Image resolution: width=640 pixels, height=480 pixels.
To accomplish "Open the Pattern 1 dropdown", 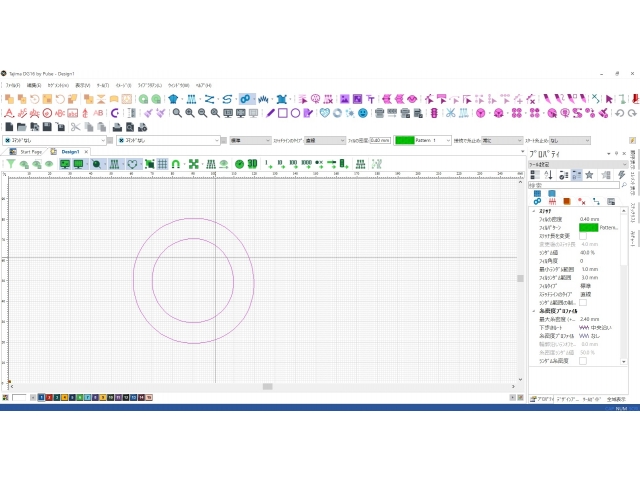I will (422, 140).
